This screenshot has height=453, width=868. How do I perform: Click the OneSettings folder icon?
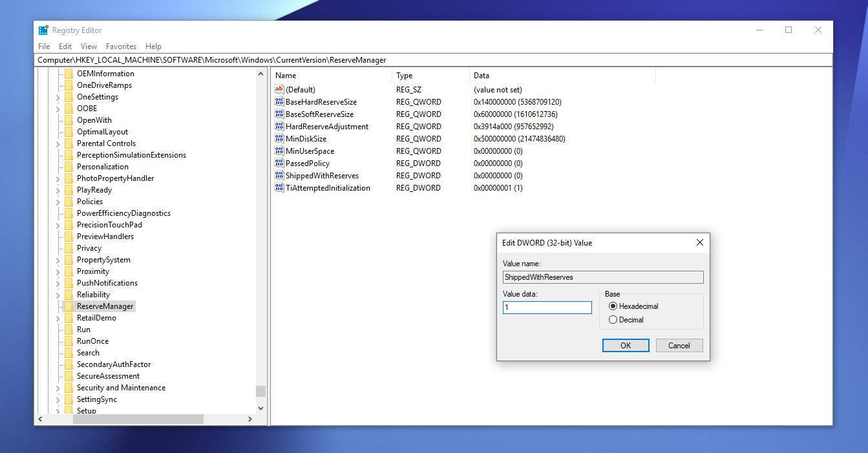pos(68,97)
